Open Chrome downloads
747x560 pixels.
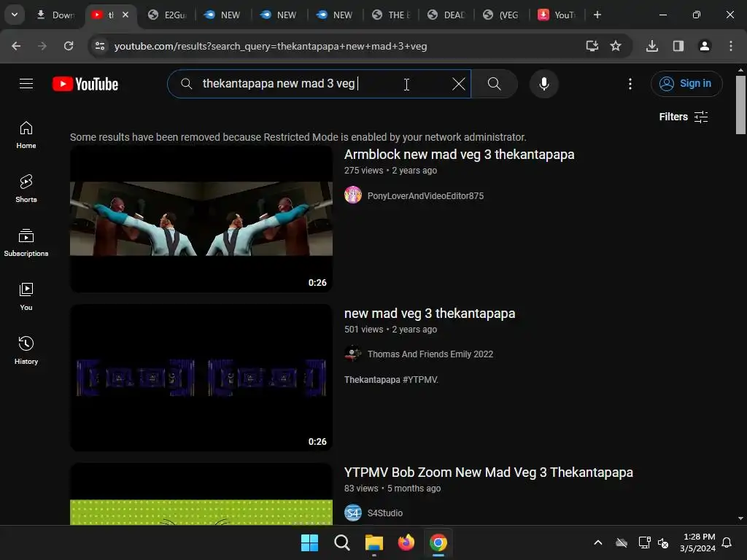[651, 46]
